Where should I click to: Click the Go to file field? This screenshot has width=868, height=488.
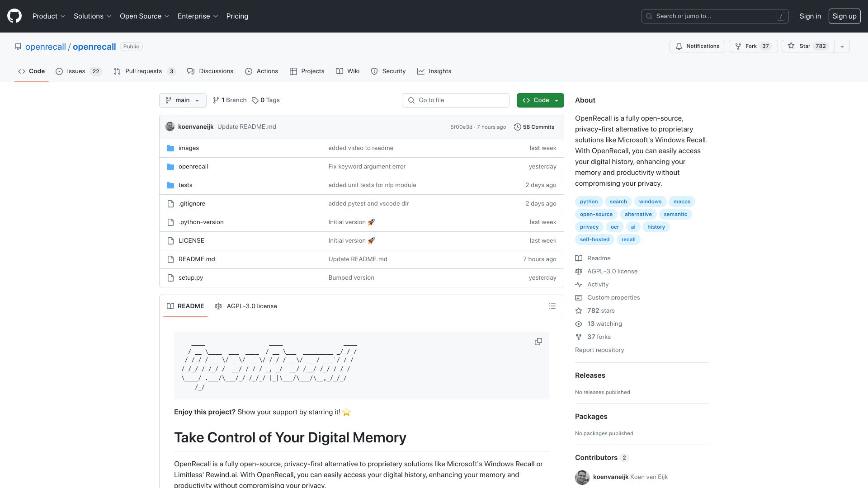pyautogui.click(x=455, y=100)
